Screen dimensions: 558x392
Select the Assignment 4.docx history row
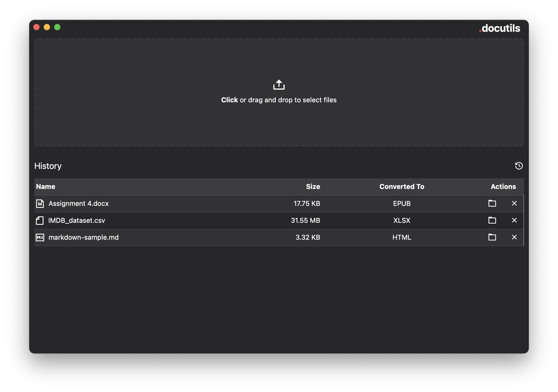tap(182, 204)
